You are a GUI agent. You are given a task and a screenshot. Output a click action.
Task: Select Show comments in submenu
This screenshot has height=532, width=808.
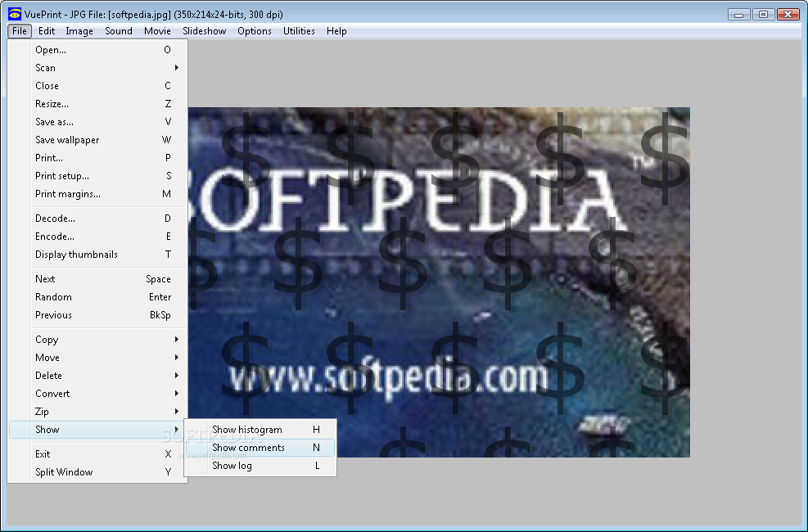pyautogui.click(x=260, y=448)
